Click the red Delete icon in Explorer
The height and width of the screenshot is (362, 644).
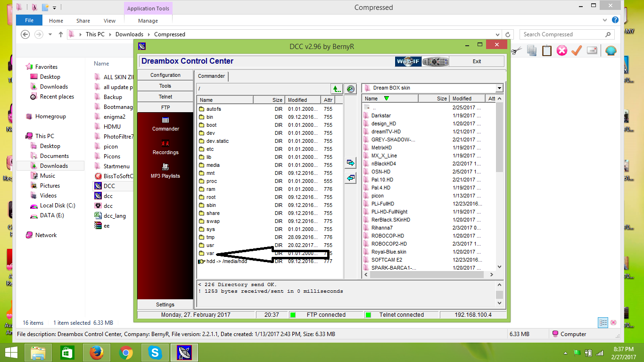[561, 50]
